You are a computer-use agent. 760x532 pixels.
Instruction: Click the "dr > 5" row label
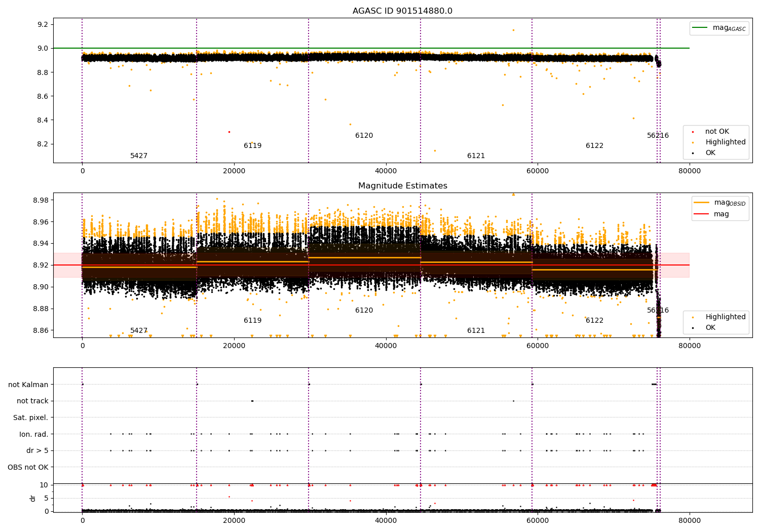tap(37, 451)
